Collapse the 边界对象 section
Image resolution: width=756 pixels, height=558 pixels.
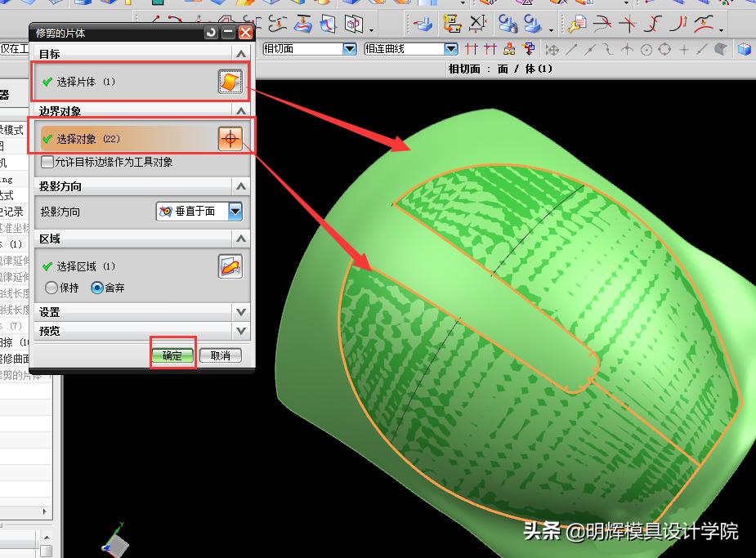coord(241,111)
